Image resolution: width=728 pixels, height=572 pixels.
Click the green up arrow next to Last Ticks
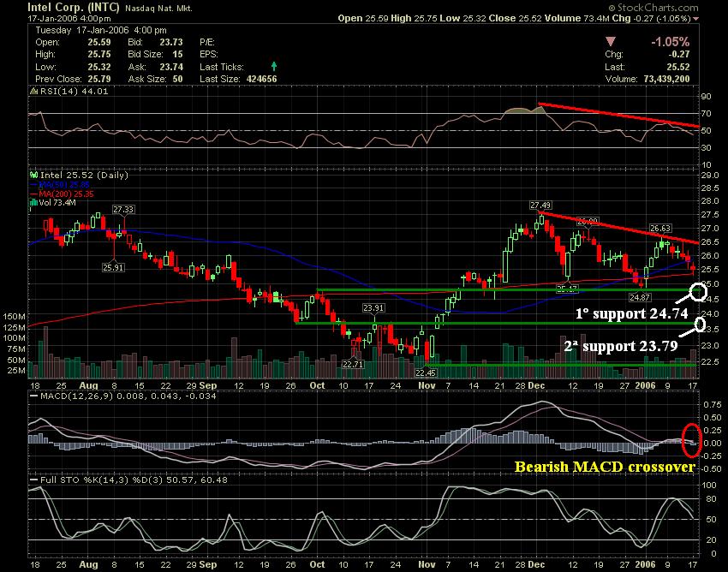[274, 67]
